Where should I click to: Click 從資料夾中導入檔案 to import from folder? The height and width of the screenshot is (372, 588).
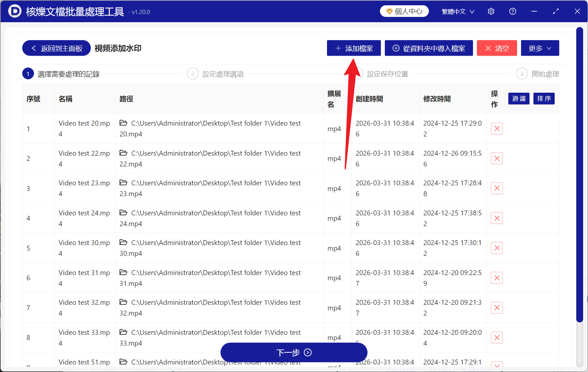[429, 48]
